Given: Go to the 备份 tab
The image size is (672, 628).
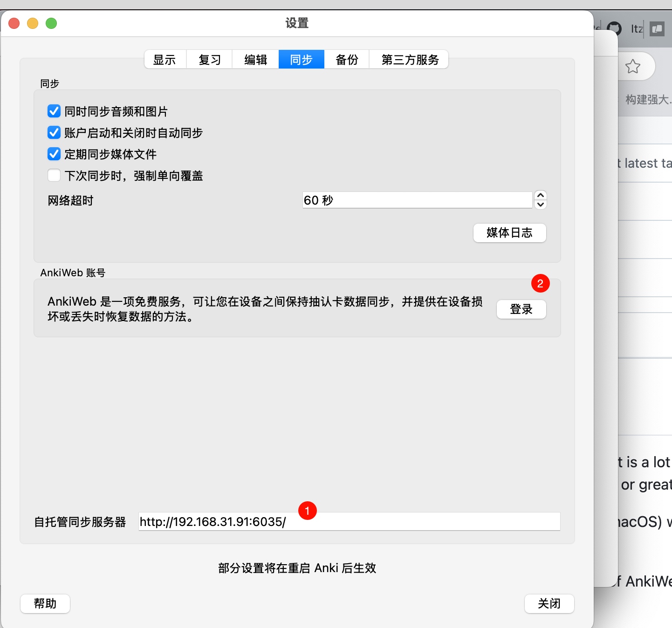Looking at the screenshot, I should coord(347,60).
